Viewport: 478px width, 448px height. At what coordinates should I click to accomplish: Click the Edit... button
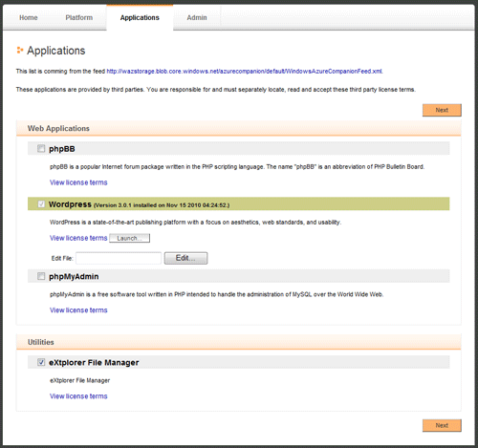tap(185, 258)
